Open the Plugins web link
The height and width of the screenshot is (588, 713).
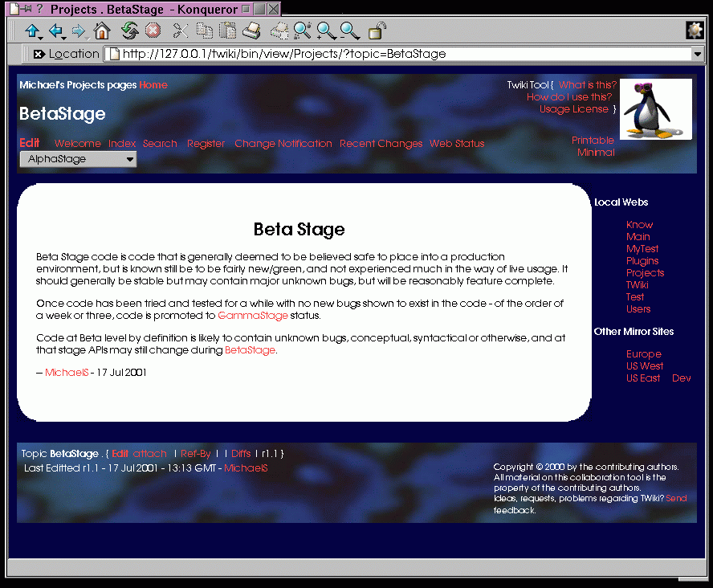642,261
